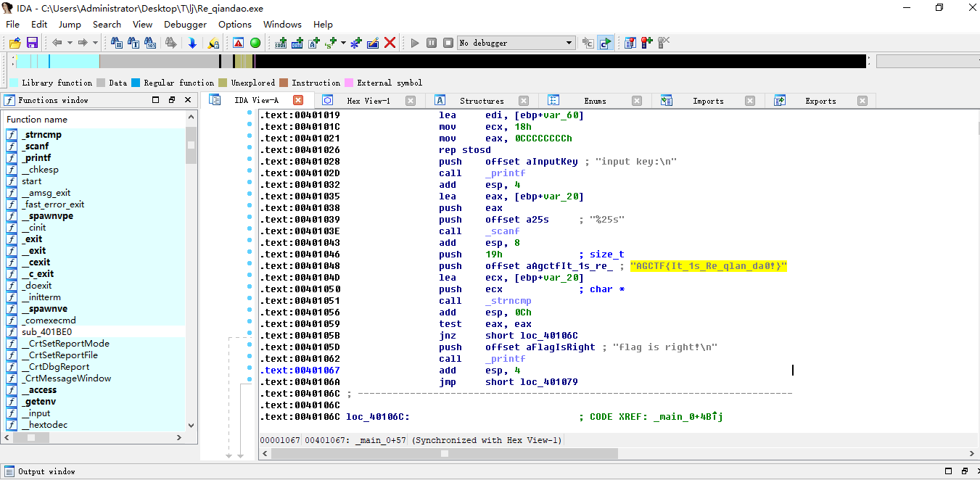The width and height of the screenshot is (980, 480).
Task: Click the blue asterisk icon
Action: (x=355, y=43)
